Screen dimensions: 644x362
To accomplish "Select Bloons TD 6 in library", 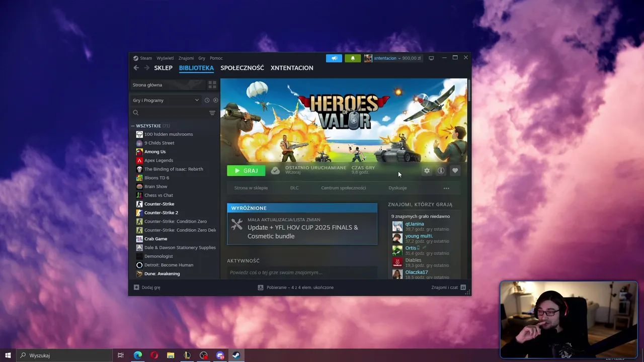I will click(x=156, y=178).
